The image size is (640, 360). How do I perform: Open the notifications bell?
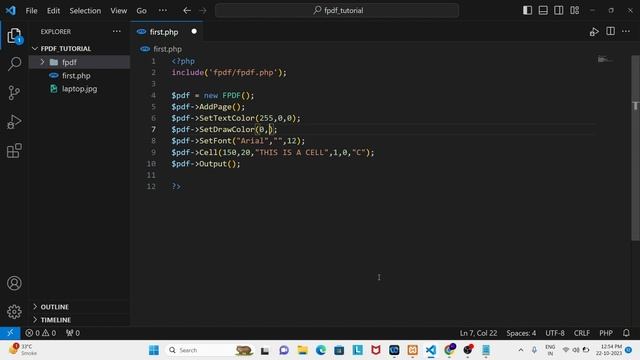tap(626, 333)
